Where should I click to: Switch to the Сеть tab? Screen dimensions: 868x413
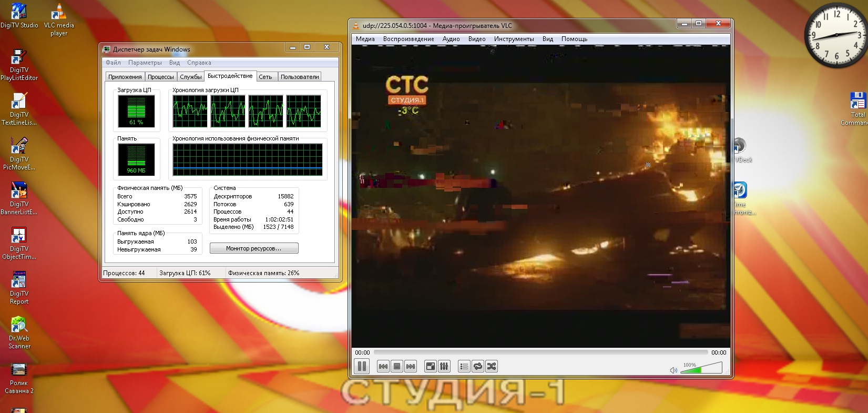[265, 77]
